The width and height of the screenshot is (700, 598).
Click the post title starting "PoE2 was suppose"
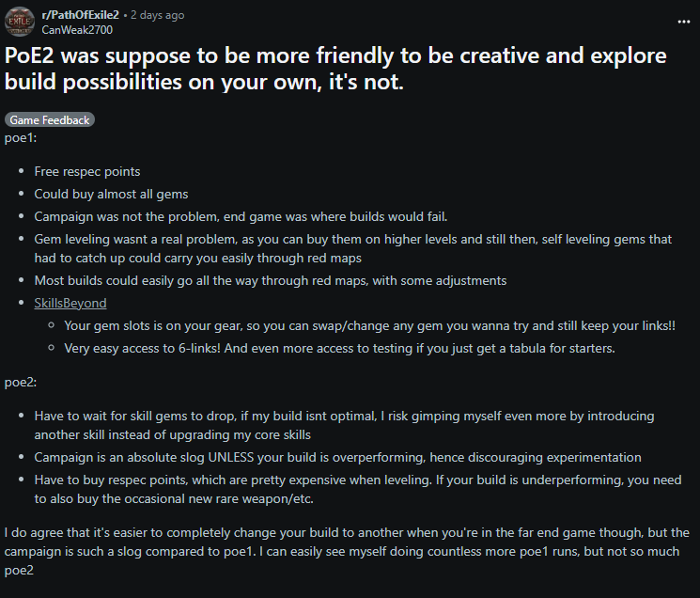pos(335,69)
